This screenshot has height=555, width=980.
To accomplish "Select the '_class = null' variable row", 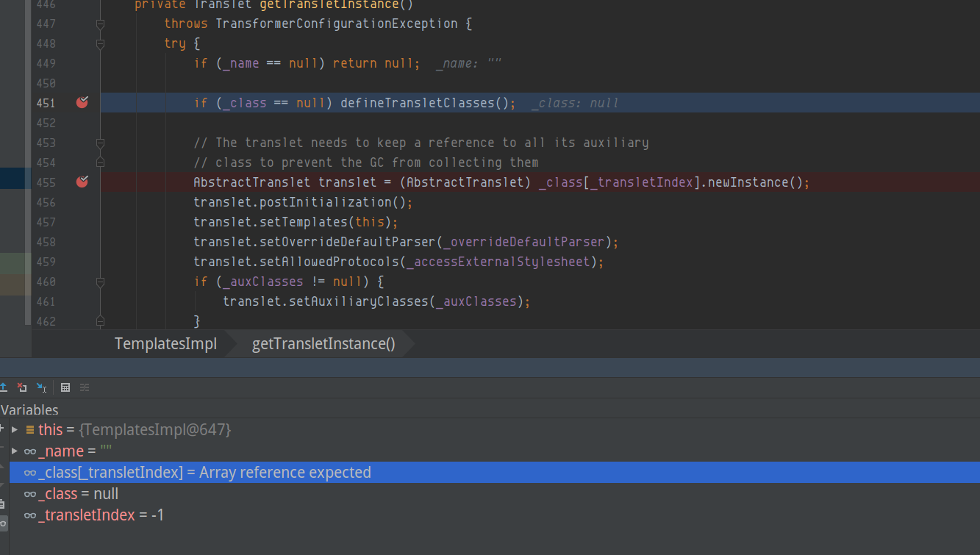I will [x=494, y=494].
